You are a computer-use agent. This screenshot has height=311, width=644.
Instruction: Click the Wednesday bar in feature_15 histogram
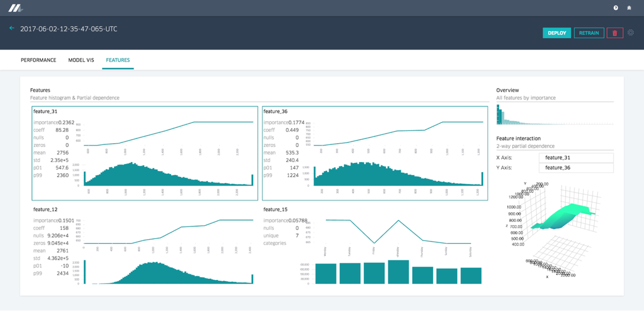pyautogui.click(x=398, y=272)
